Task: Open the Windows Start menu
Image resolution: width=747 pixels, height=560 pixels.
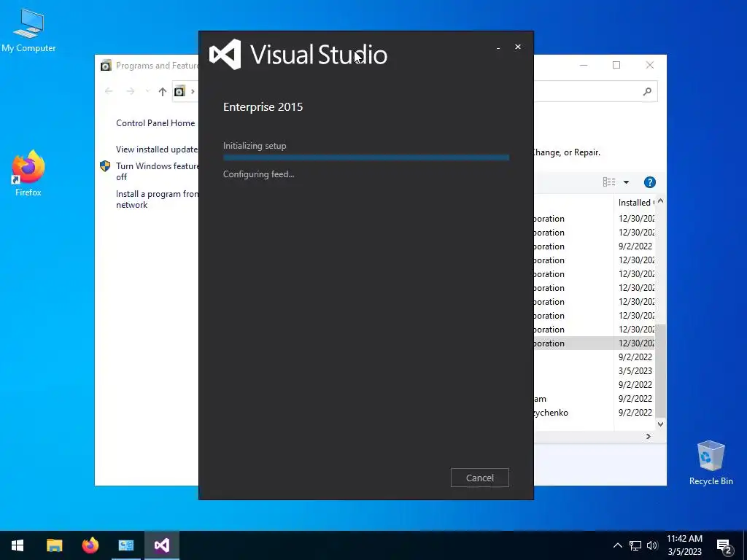Action: point(18,545)
